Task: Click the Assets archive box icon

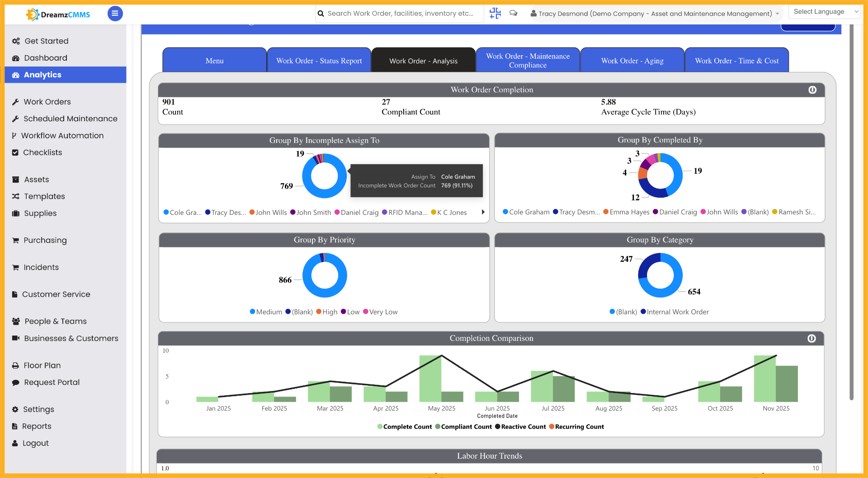Action: 16,180
